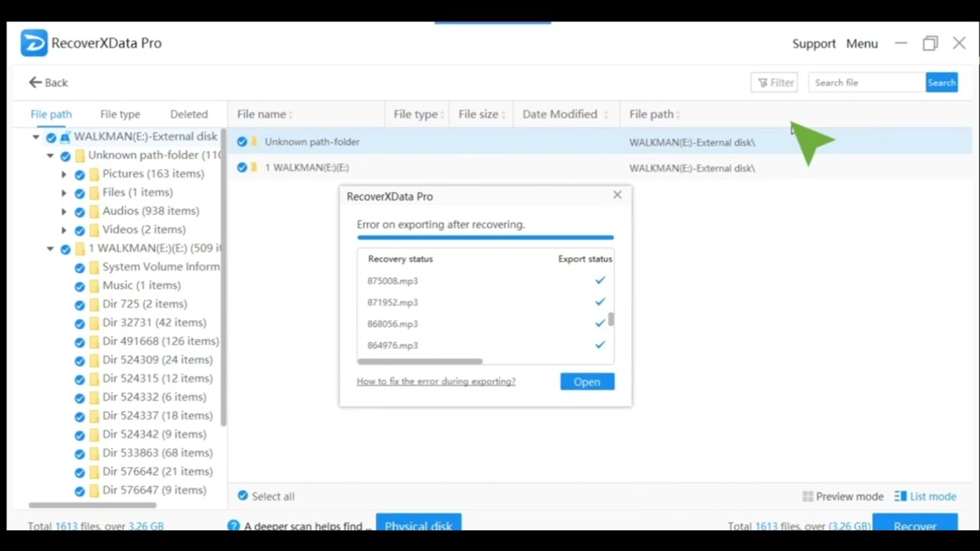Expand the Videos (2 items) node

click(64, 230)
